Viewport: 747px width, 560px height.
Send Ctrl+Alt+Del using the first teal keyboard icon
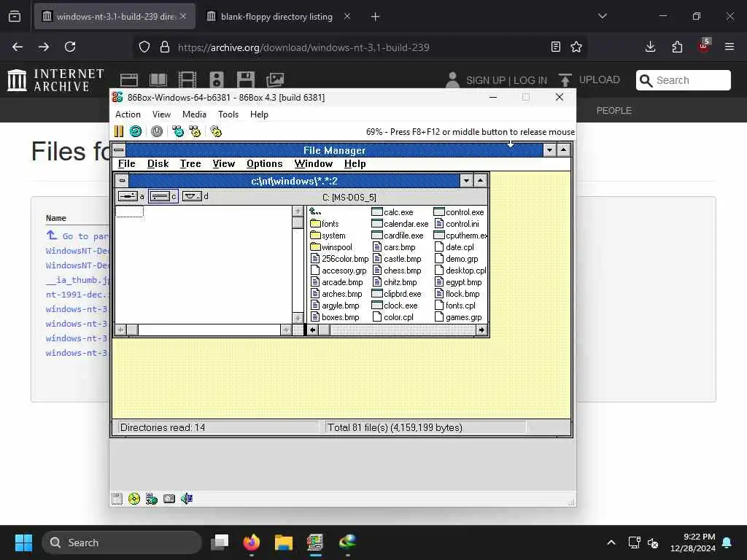pos(178,131)
